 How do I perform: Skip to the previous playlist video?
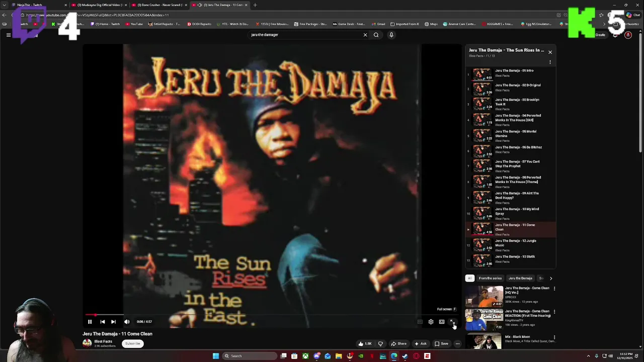pyautogui.click(x=103, y=322)
